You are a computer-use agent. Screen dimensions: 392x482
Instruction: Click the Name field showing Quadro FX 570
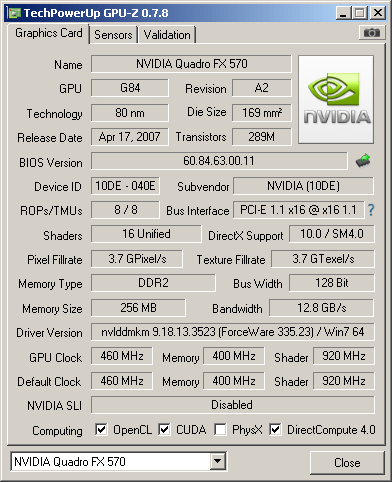click(x=191, y=64)
